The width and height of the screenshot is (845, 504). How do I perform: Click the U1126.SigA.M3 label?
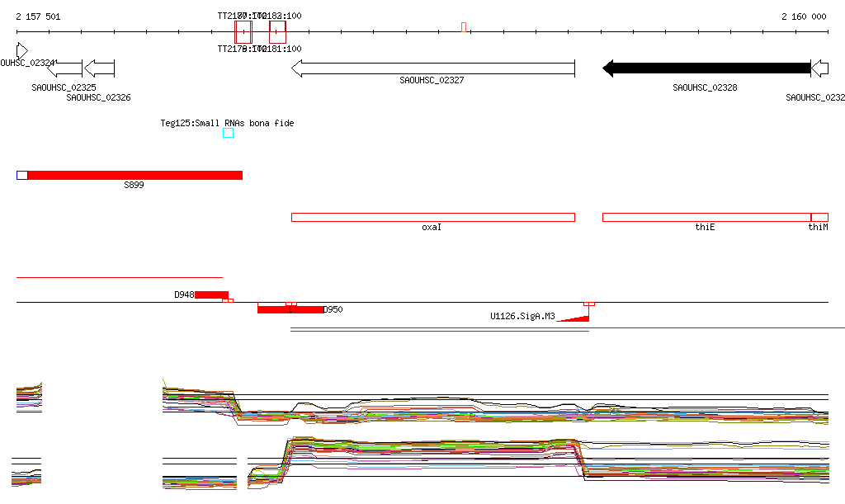coord(522,316)
